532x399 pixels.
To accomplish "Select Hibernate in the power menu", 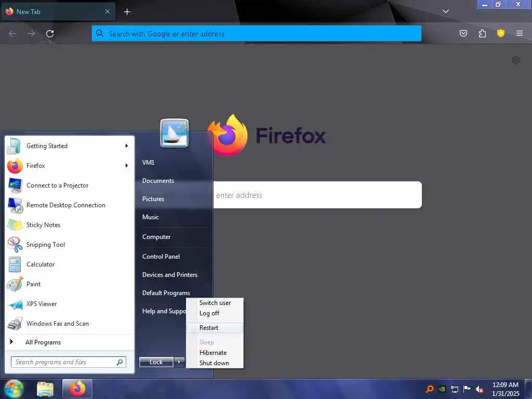I will (215, 353).
